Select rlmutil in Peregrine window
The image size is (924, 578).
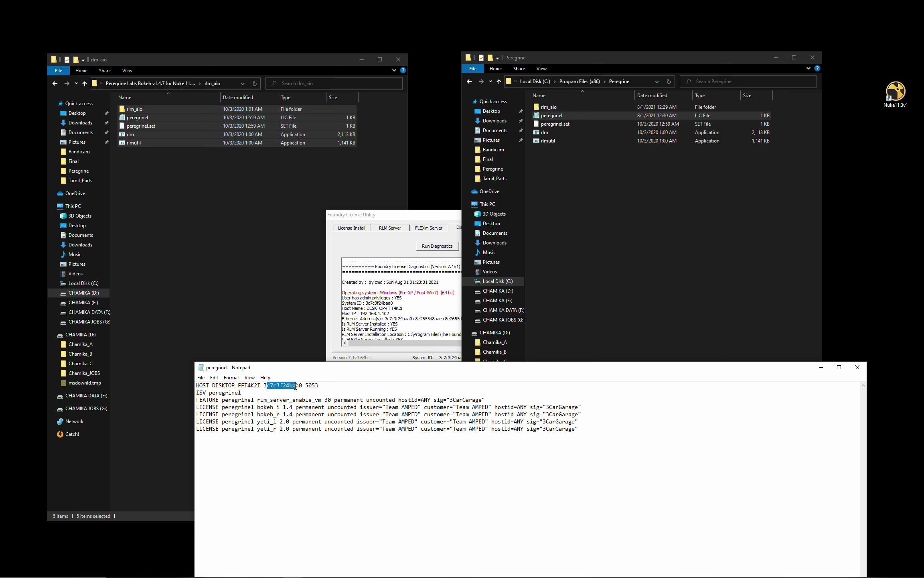(651, 141)
